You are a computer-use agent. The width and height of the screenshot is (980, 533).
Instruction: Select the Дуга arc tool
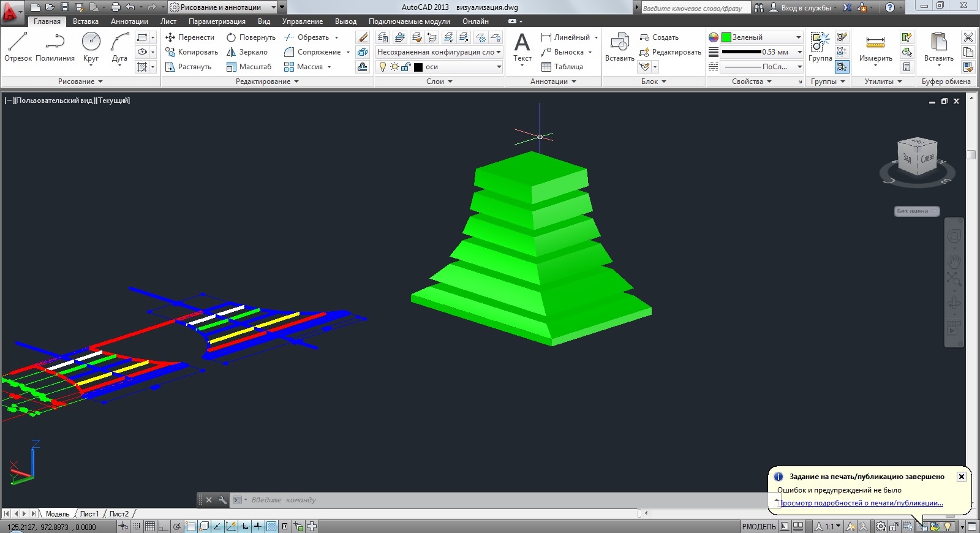pyautogui.click(x=119, y=48)
